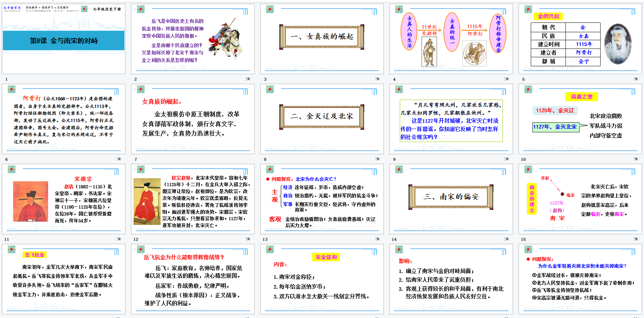Click the animation star under slide 15

(x=636, y=239)
